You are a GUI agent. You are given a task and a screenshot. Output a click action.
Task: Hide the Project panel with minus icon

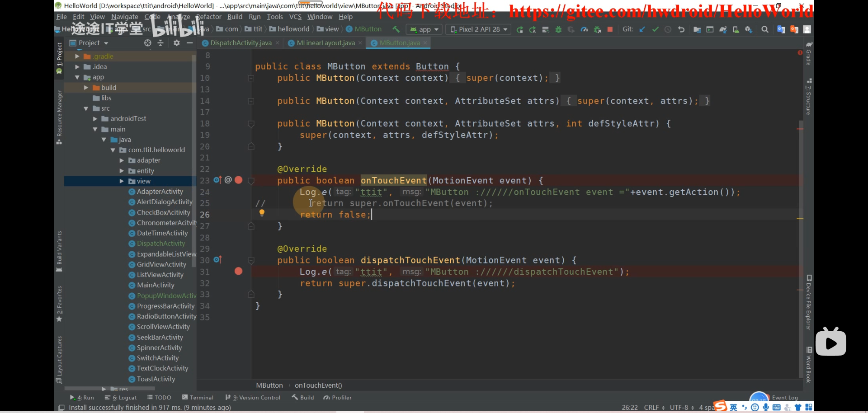pyautogui.click(x=190, y=43)
